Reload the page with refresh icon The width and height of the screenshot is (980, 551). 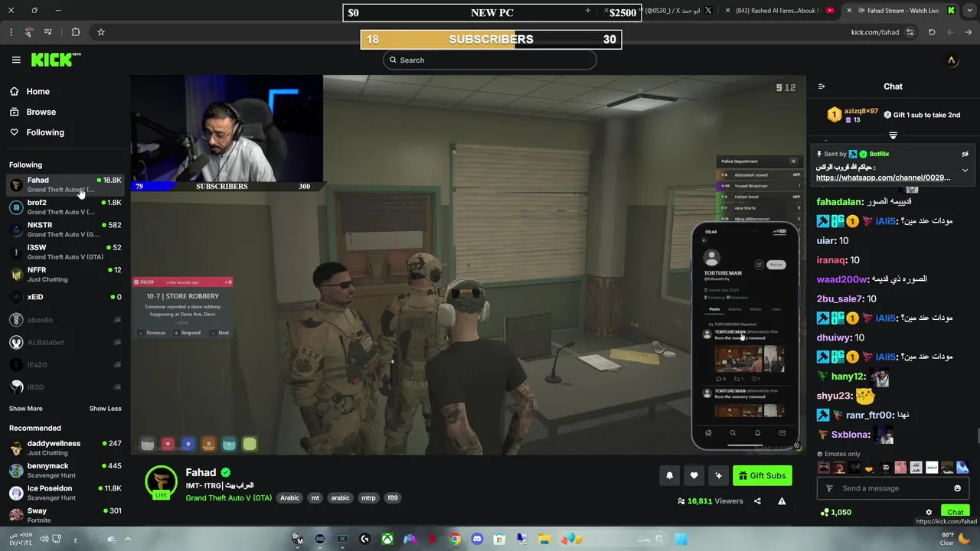click(x=932, y=32)
